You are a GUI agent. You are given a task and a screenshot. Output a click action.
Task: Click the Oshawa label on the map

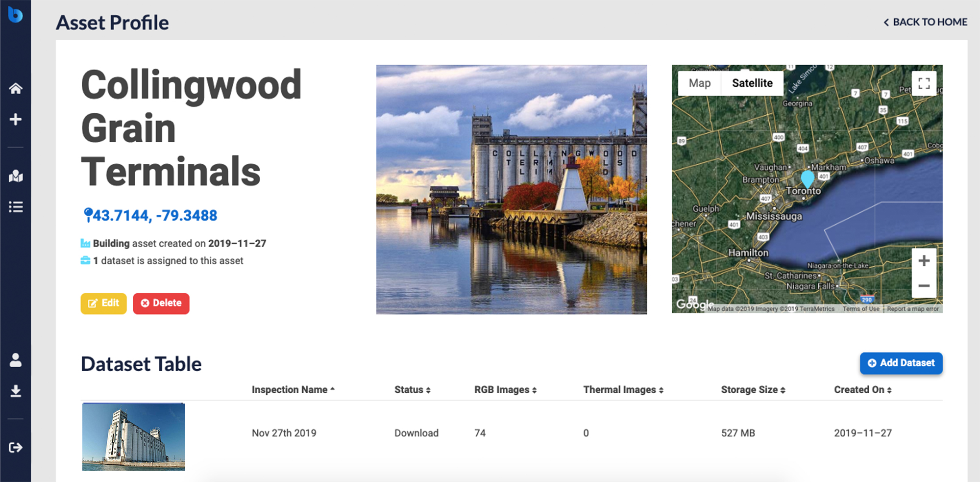[x=880, y=160]
